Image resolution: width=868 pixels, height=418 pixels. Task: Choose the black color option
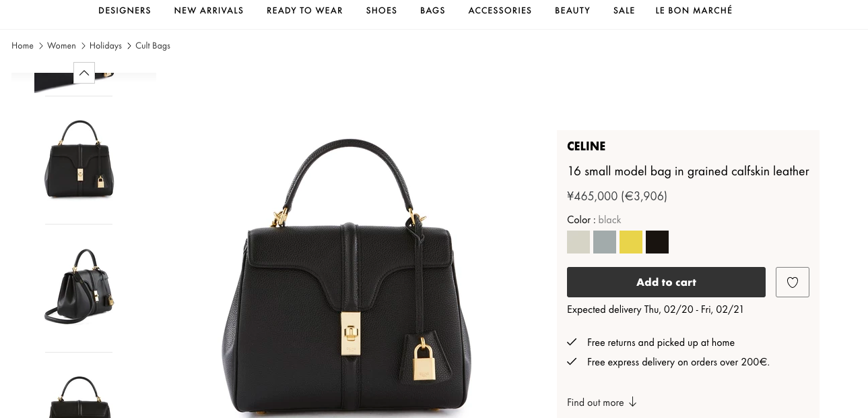pos(657,242)
